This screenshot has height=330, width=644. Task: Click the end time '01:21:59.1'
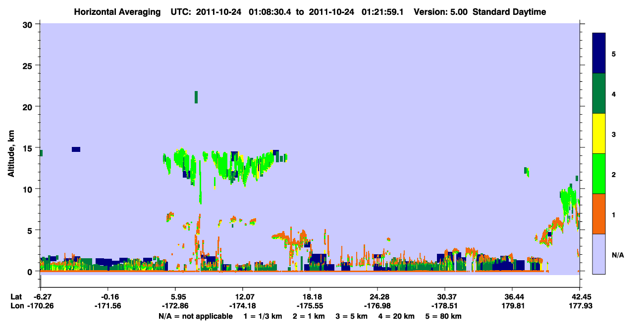pyautogui.click(x=382, y=12)
